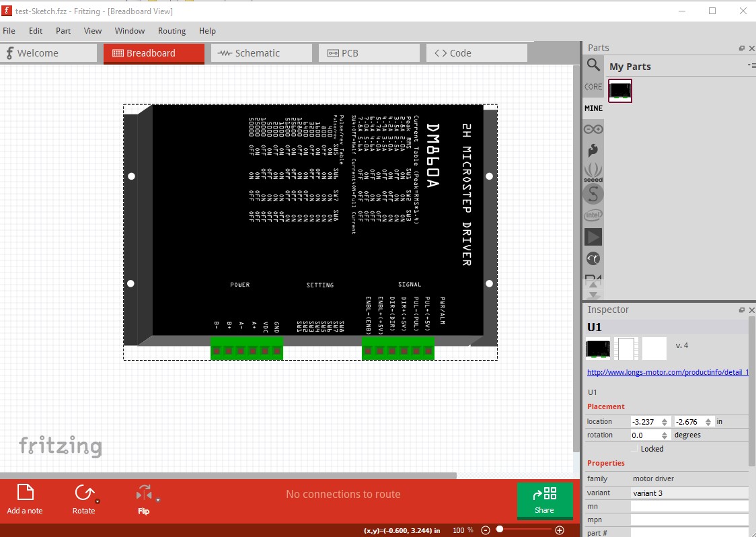Close the Parts panel
Image resolution: width=756 pixels, height=537 pixels.
[751, 48]
